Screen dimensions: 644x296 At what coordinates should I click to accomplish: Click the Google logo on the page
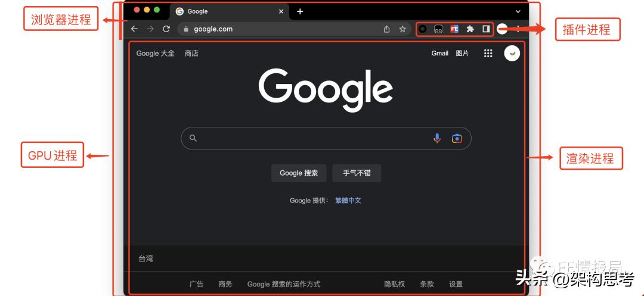click(x=326, y=90)
